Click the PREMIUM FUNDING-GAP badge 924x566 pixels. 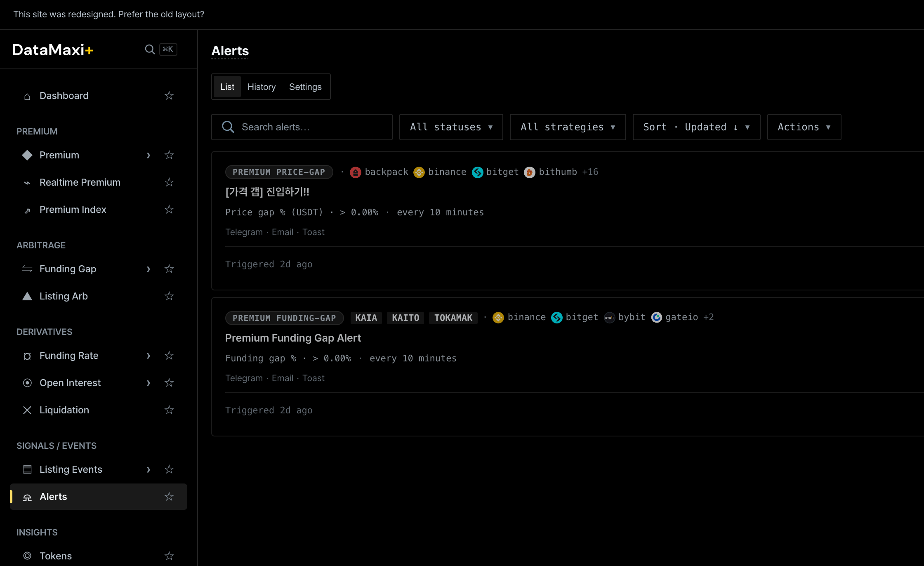pyautogui.click(x=284, y=318)
